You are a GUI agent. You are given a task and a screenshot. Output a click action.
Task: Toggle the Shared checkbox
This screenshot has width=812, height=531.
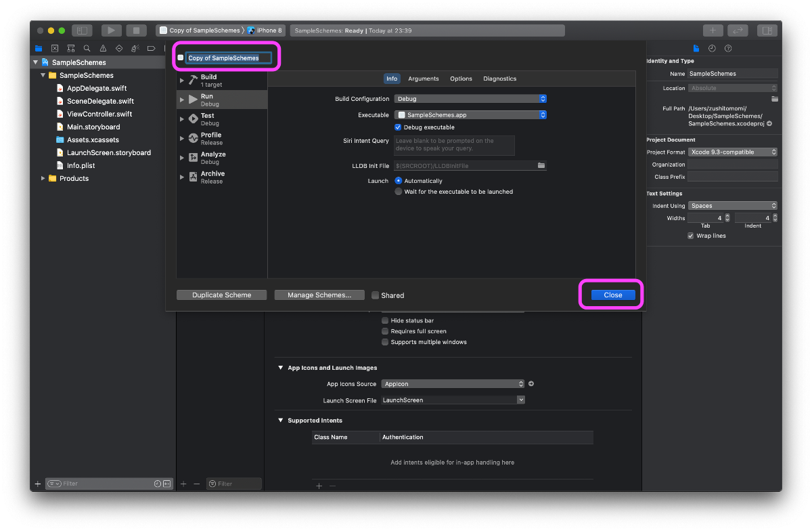376,295
